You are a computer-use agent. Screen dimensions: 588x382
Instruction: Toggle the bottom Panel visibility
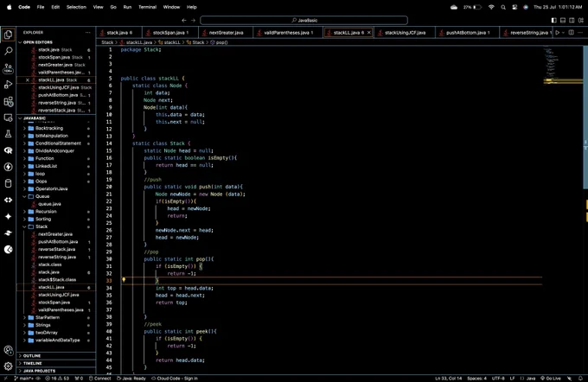click(563, 20)
